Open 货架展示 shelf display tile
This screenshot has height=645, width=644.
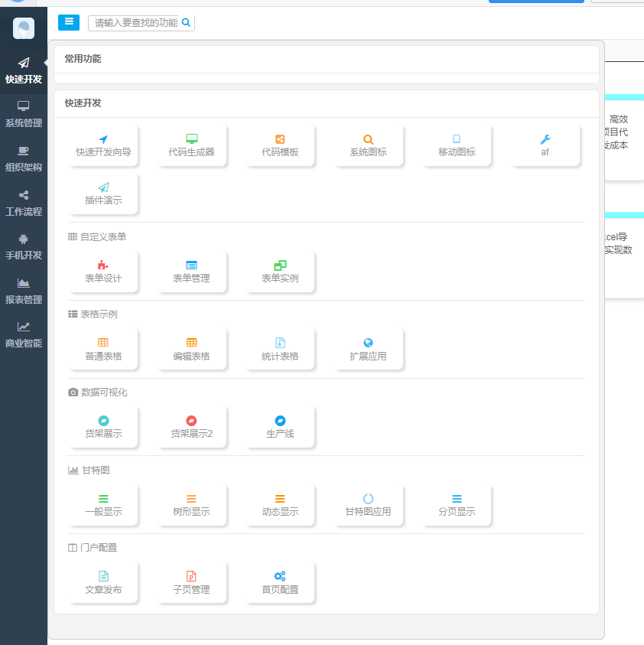click(103, 428)
